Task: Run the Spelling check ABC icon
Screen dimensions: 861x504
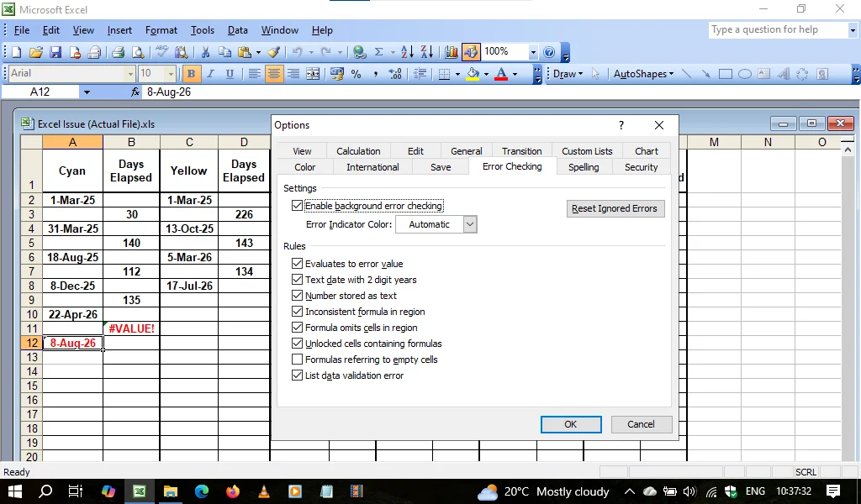Action: [161, 52]
